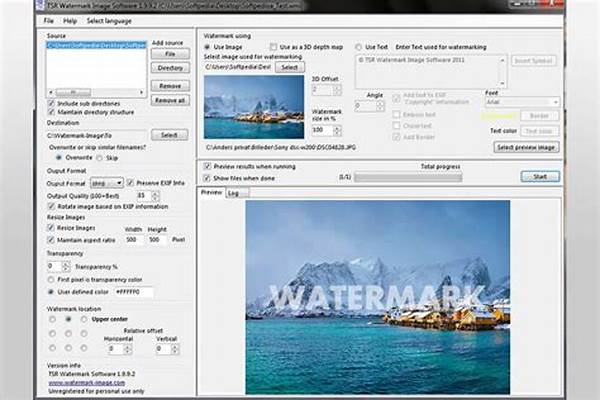Image resolution: width=600 pixels, height=400 pixels.
Task: Click the User defined color hex field
Action: coord(133,292)
